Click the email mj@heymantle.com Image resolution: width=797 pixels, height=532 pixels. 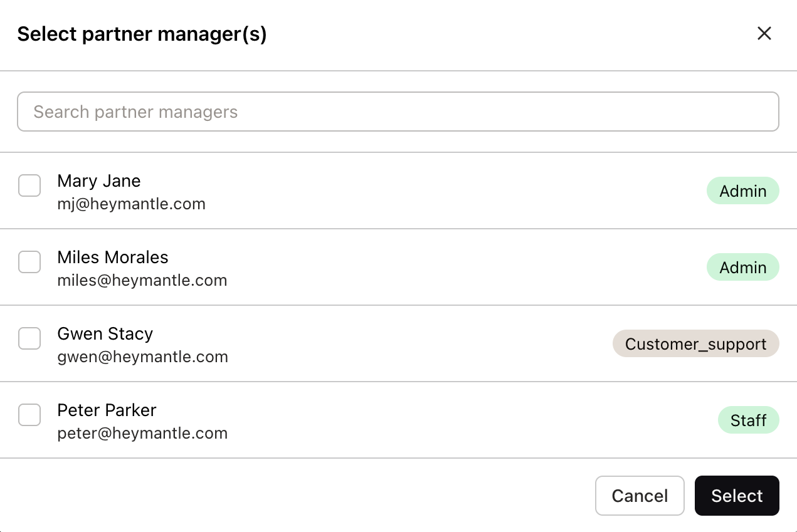[x=132, y=204]
